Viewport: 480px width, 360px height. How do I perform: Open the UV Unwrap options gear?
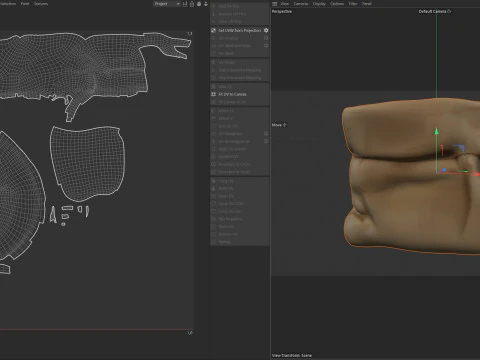coord(266,38)
